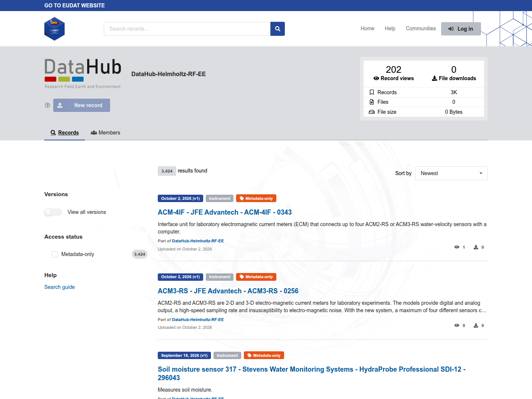Open the Search guide link
The height and width of the screenshot is (399, 532).
point(59,287)
